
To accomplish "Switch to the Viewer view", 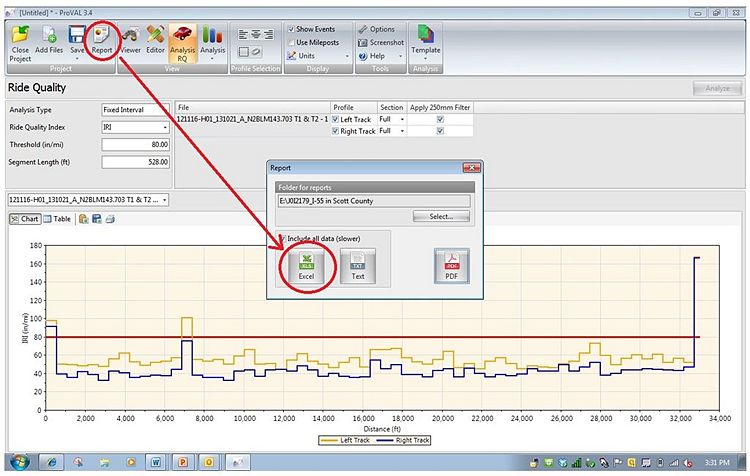I will [x=130, y=40].
